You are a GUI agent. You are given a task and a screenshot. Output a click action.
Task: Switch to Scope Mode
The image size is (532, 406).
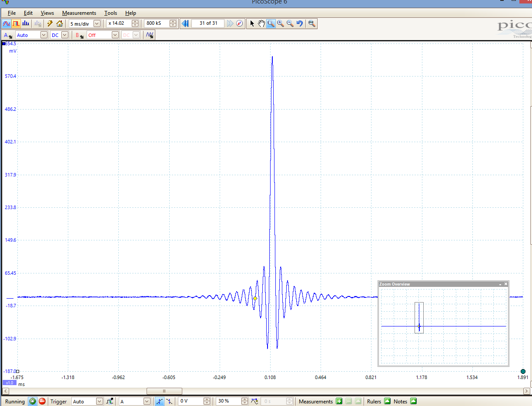coord(7,23)
